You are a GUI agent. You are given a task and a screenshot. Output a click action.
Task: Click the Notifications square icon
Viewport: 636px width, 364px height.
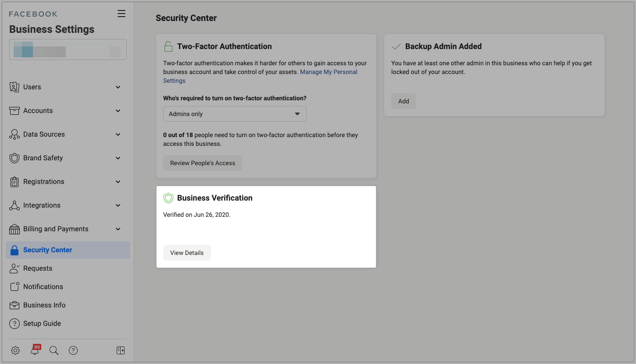coord(14,286)
